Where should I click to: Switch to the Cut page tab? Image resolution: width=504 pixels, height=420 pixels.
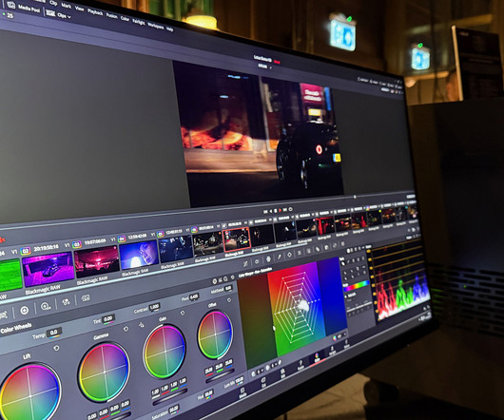(264, 383)
